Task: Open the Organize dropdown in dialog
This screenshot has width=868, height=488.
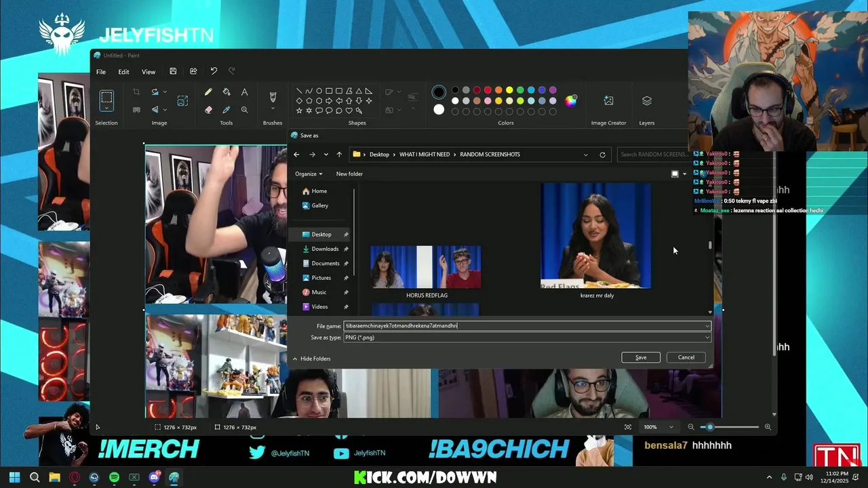Action: pos(309,174)
